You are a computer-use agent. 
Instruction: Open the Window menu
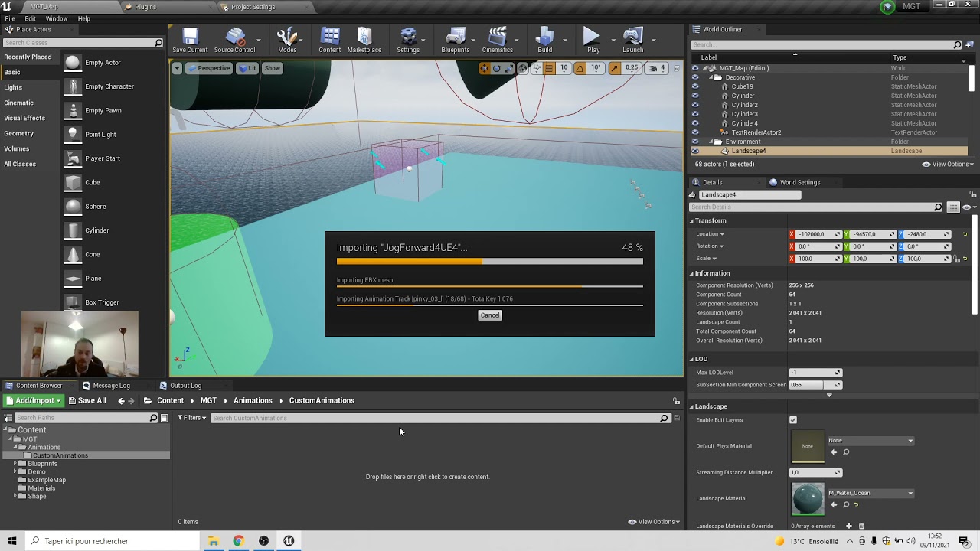point(57,18)
